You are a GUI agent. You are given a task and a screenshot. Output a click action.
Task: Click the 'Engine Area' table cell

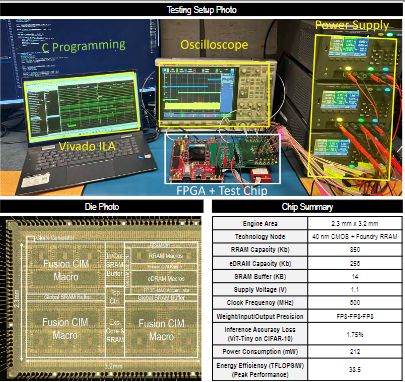click(260, 223)
